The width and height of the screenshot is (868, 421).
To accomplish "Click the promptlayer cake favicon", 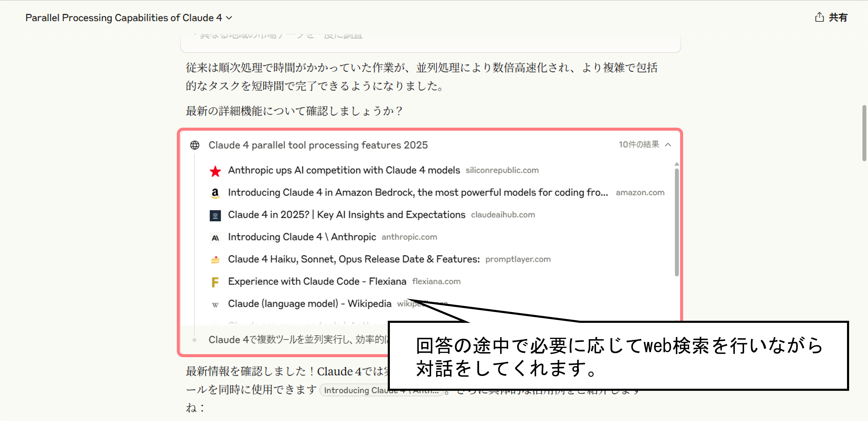I will [215, 260].
